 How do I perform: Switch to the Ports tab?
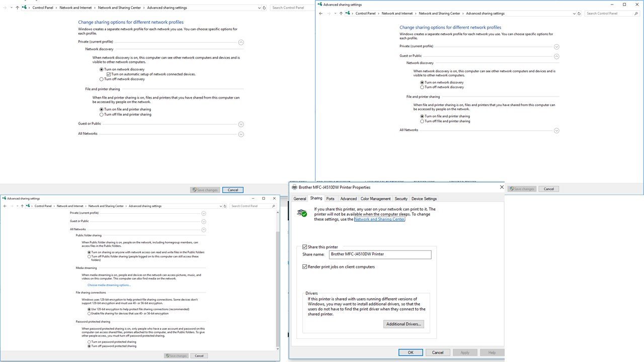tap(330, 199)
